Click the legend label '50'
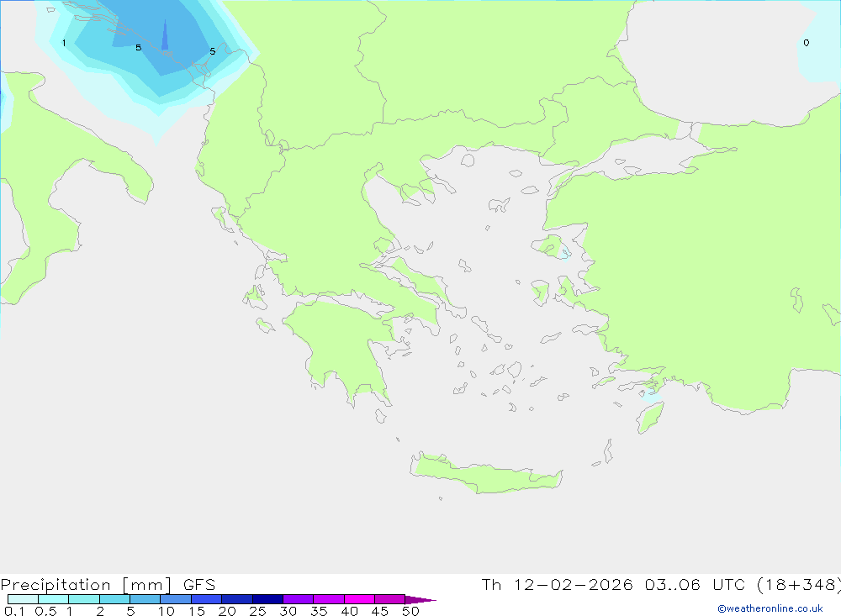 (410, 611)
